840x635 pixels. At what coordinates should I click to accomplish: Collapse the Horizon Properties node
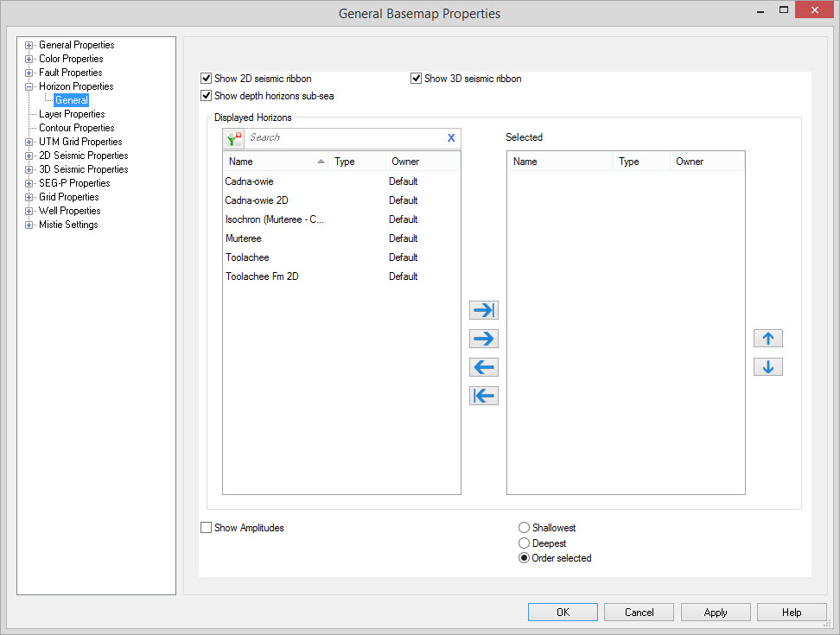click(29, 86)
